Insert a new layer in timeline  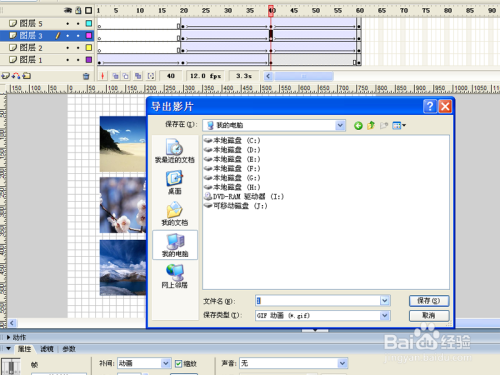(x=5, y=76)
